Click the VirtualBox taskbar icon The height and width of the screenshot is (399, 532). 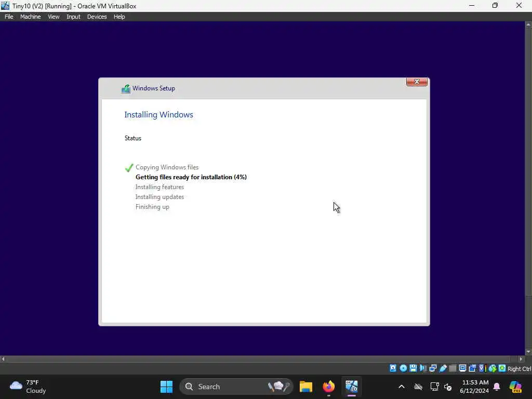(x=352, y=387)
